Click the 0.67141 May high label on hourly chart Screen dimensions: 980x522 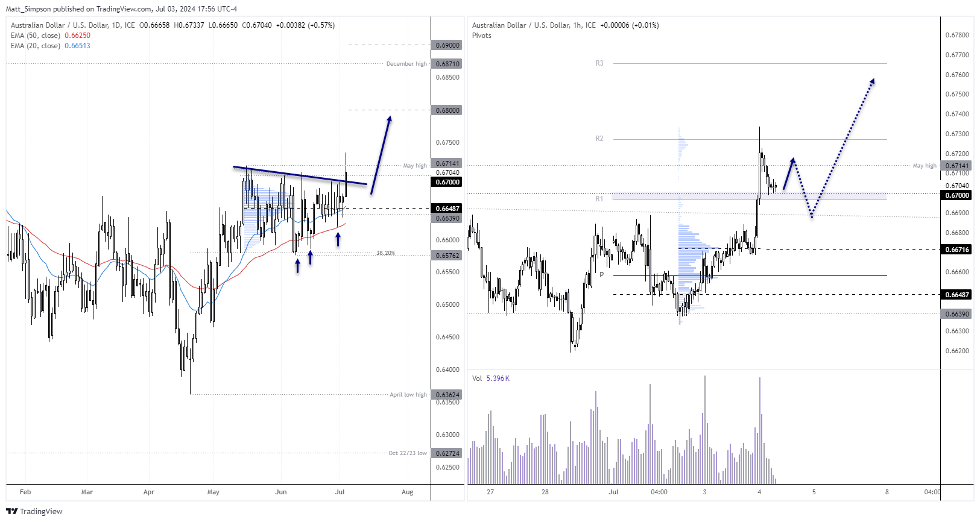click(957, 166)
